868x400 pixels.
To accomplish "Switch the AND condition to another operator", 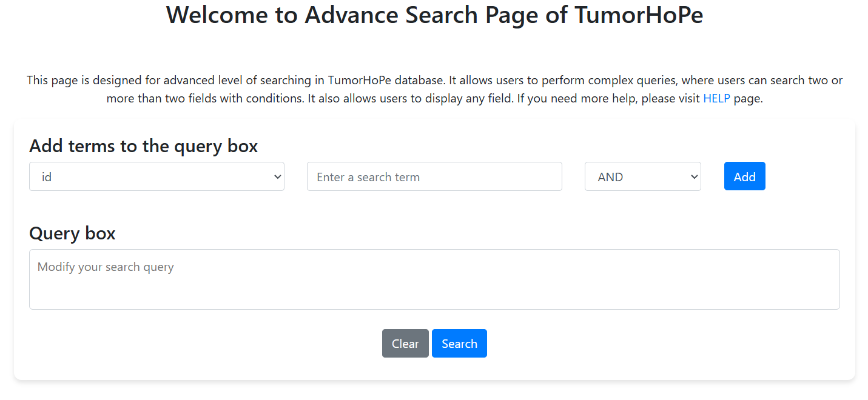I will pos(642,176).
